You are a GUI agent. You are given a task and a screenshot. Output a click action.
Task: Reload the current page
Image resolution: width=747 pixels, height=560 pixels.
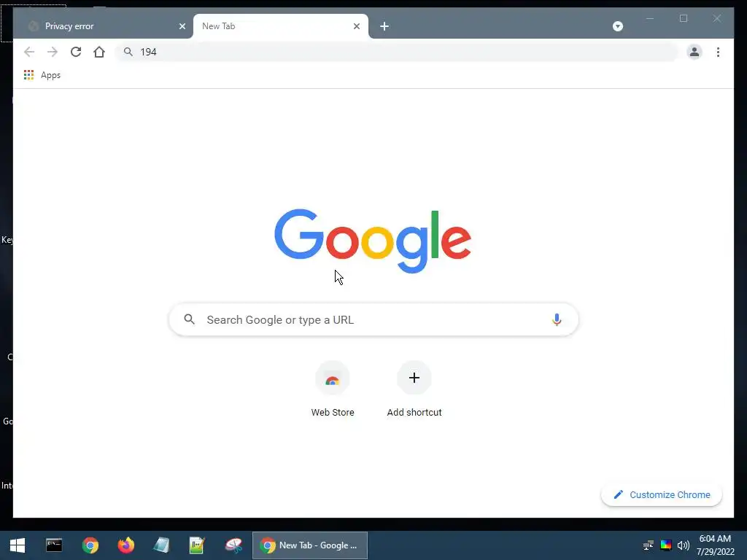tap(76, 52)
